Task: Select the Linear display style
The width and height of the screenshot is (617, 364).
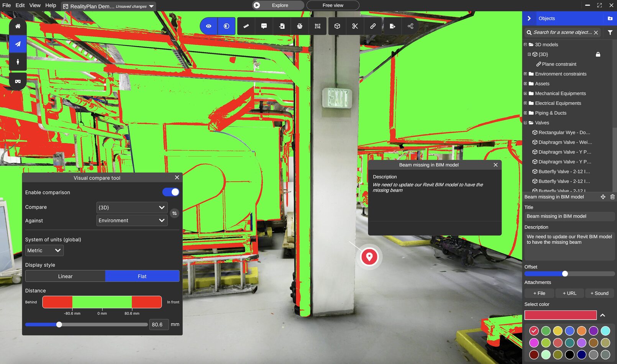Action: pyautogui.click(x=65, y=276)
